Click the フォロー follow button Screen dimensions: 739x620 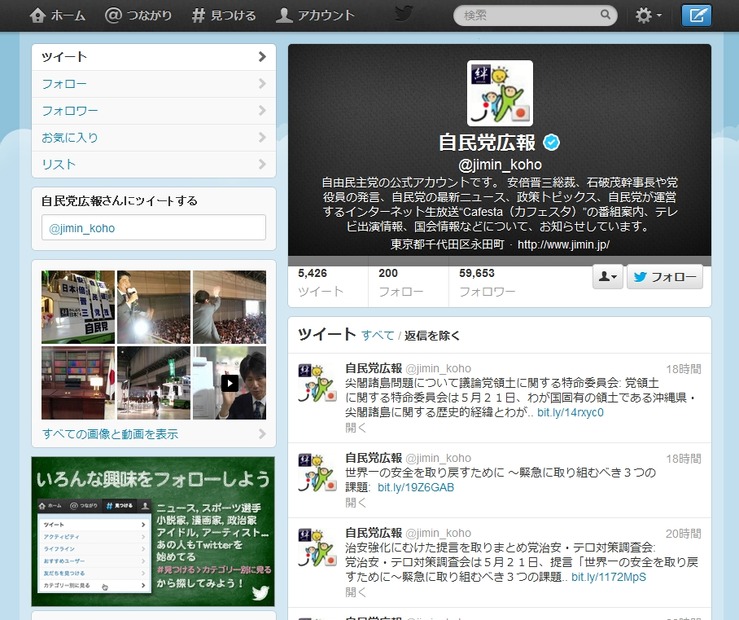coord(665,277)
